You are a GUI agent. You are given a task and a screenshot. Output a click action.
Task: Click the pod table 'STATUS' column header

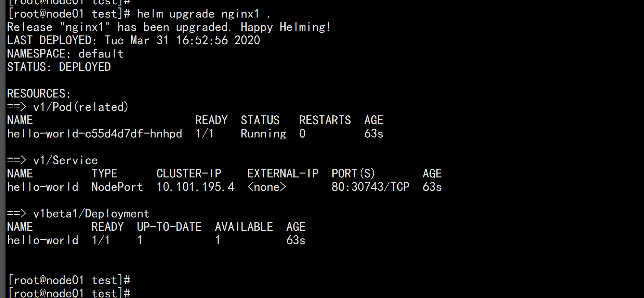pyautogui.click(x=260, y=120)
